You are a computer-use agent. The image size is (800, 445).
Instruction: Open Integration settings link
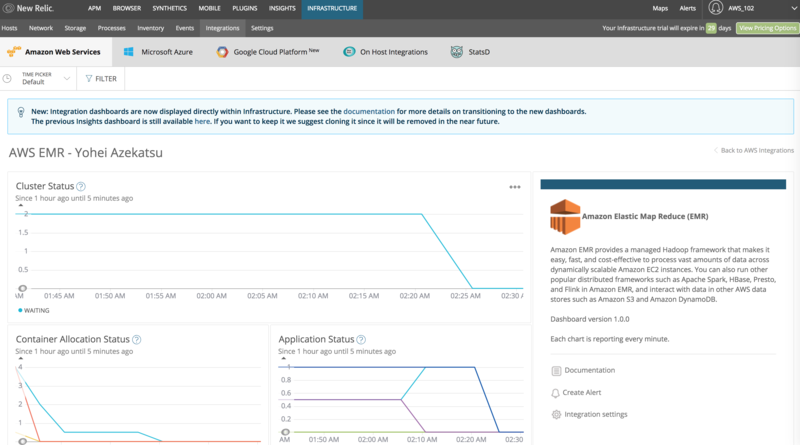[595, 414]
